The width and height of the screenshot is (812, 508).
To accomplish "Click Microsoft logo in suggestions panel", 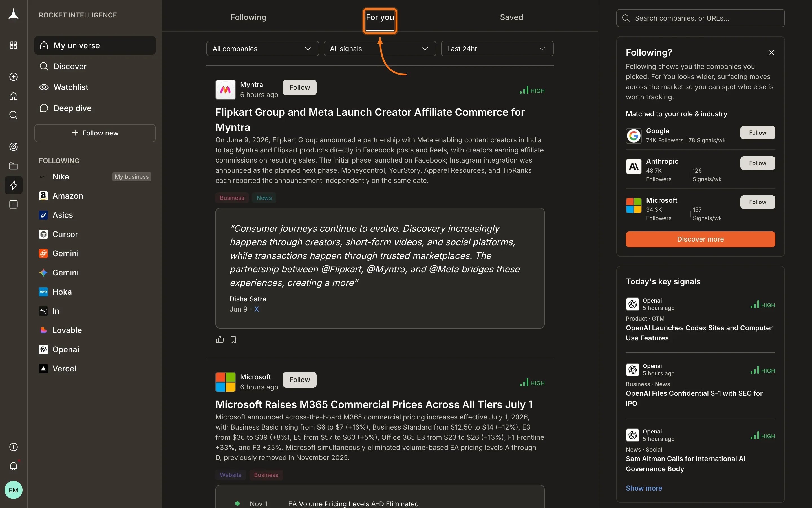I will [x=634, y=205].
